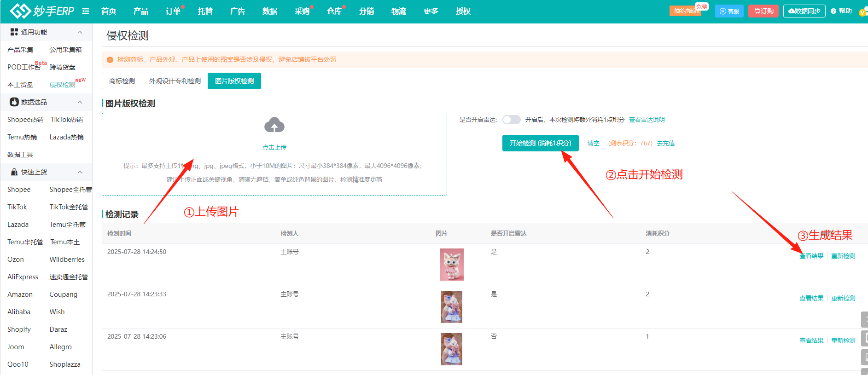
Task: Click the 预约培训 button
Action: point(685,11)
